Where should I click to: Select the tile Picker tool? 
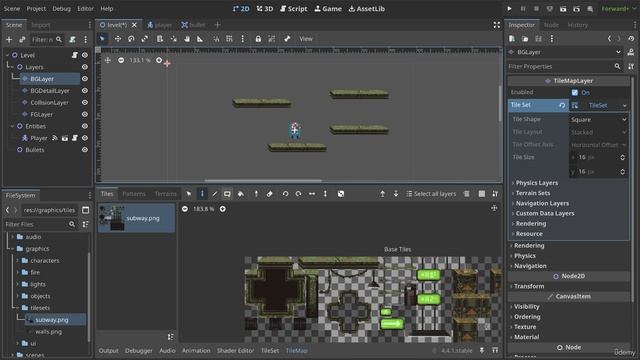[x=256, y=194]
